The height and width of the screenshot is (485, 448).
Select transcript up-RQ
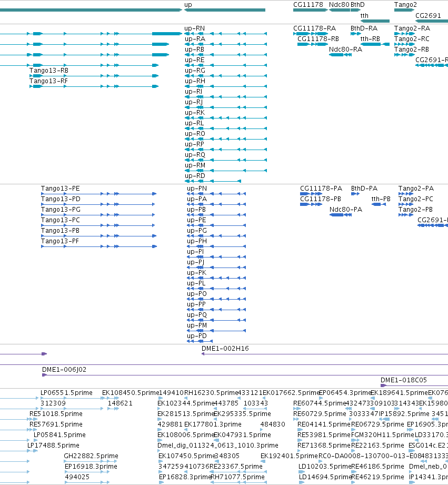(x=195, y=155)
